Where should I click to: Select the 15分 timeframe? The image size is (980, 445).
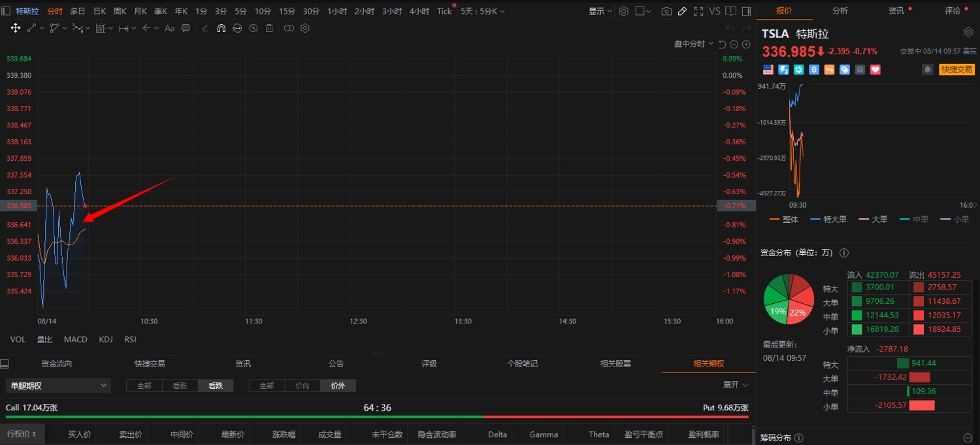tap(287, 11)
